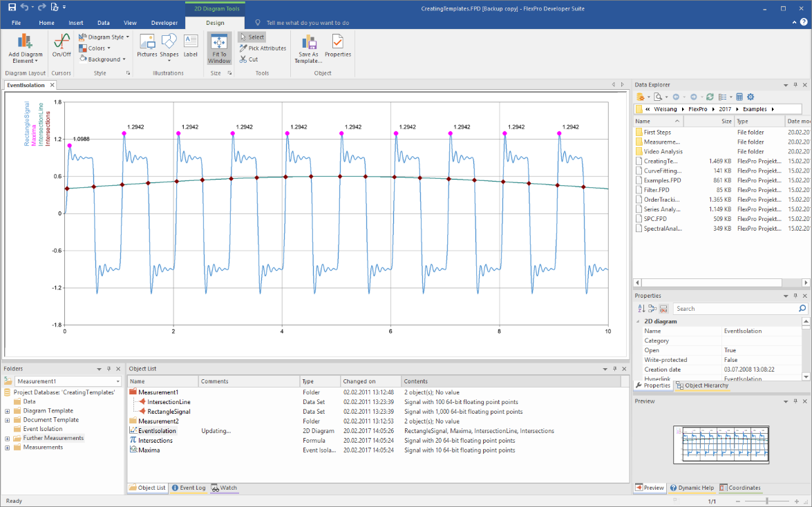This screenshot has width=812, height=507.
Task: Expand the Diagram Style dropdown
Action: (104, 37)
